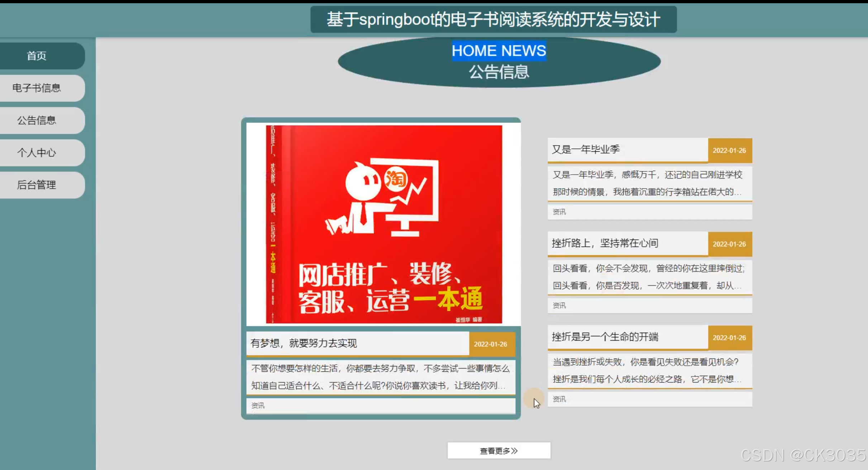The width and height of the screenshot is (868, 470).
Task: Open the news 又是一年毕业季
Action: [x=586, y=149]
